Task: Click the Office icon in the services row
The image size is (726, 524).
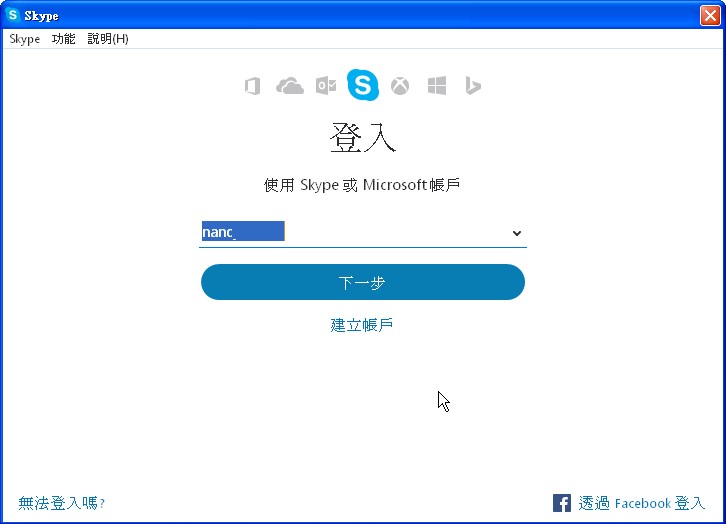Action: [252, 86]
